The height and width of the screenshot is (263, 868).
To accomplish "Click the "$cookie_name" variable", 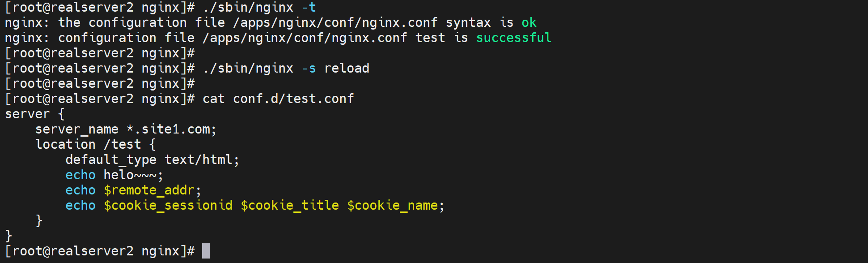I will [392, 206].
